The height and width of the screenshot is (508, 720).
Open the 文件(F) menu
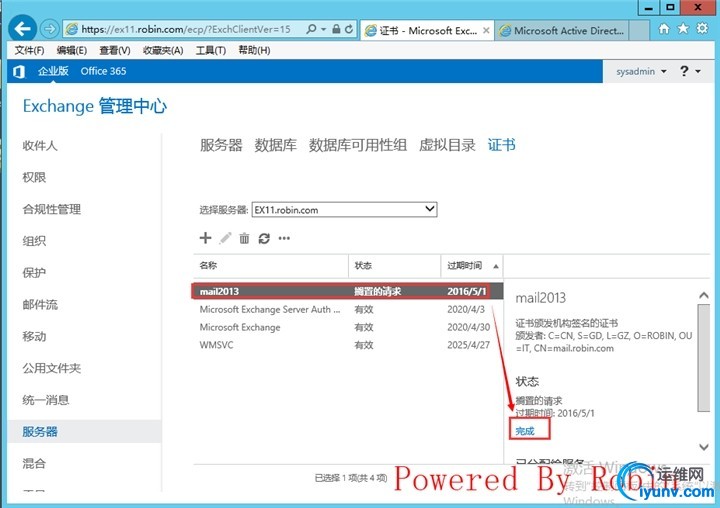29,50
